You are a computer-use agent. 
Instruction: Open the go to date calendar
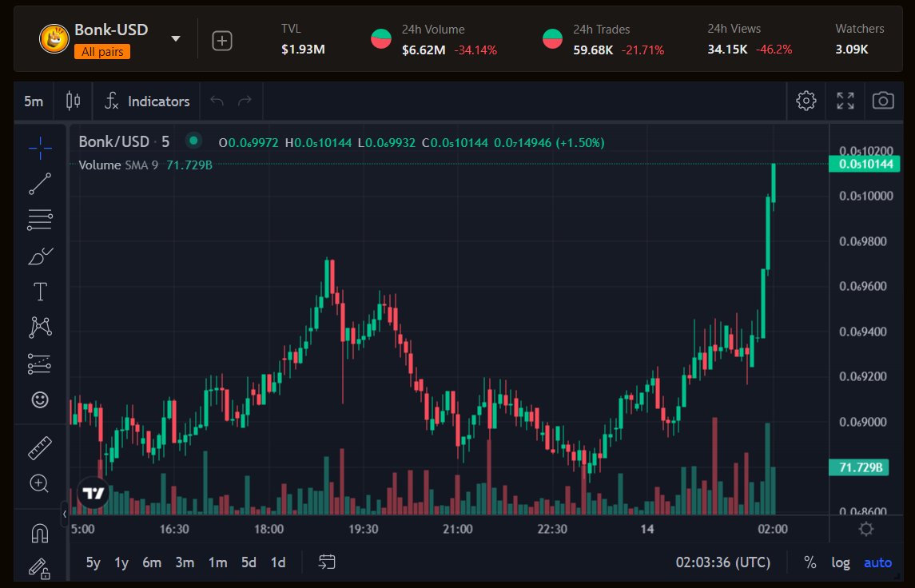click(x=327, y=562)
